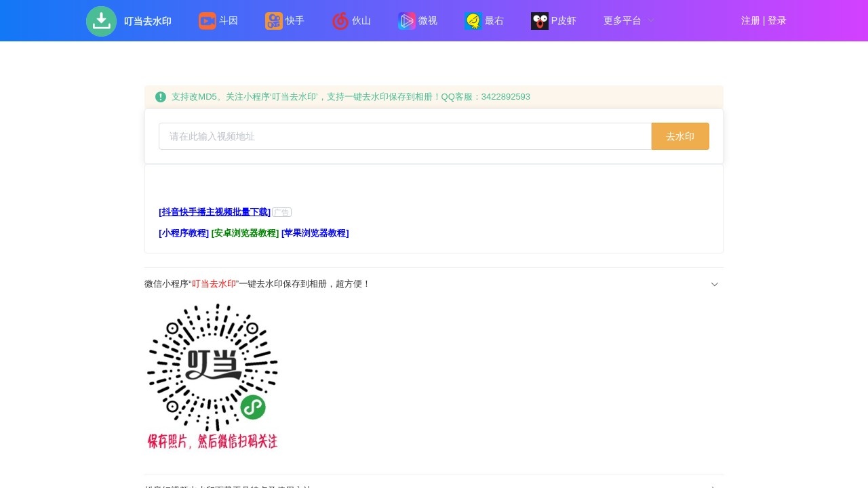Click the 叮当去水印 download logo icon

[101, 21]
